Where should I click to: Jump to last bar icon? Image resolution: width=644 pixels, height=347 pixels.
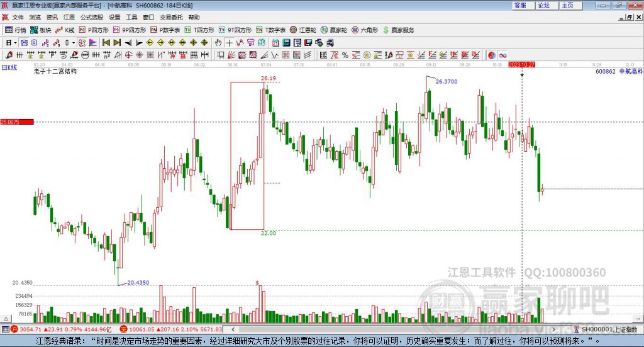coord(117,43)
